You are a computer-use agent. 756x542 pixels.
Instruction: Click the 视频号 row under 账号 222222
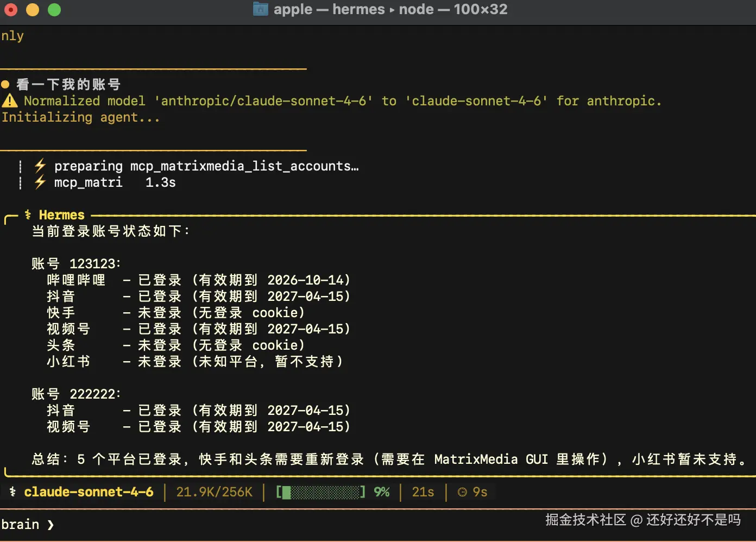(199, 426)
